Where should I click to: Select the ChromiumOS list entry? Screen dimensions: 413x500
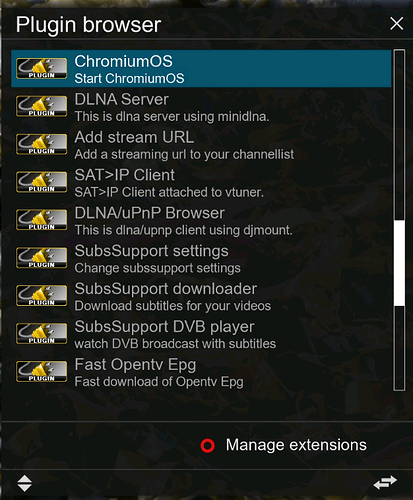click(x=201, y=69)
